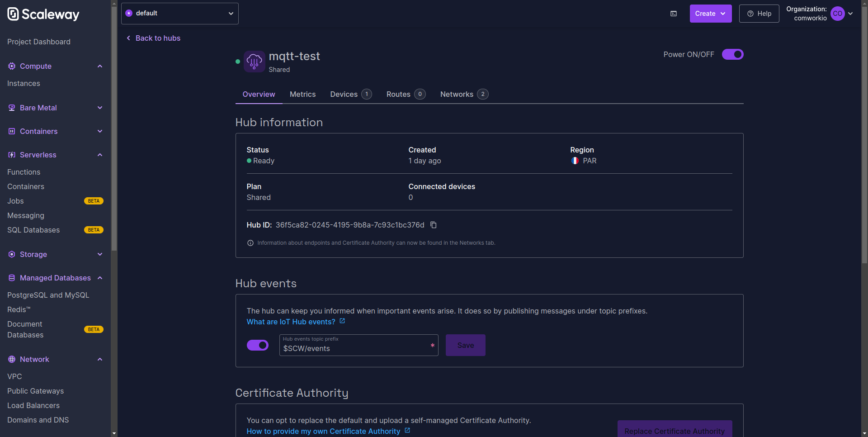Click the CO organization avatar
Image resolution: width=868 pixels, height=437 pixels.
click(838, 14)
